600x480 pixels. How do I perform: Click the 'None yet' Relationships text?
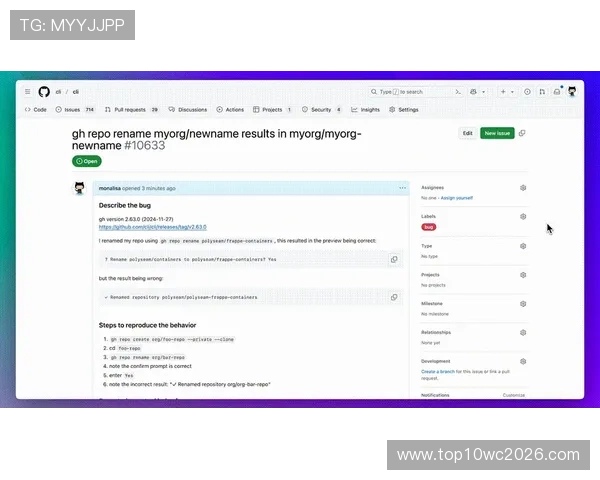pyautogui.click(x=430, y=343)
